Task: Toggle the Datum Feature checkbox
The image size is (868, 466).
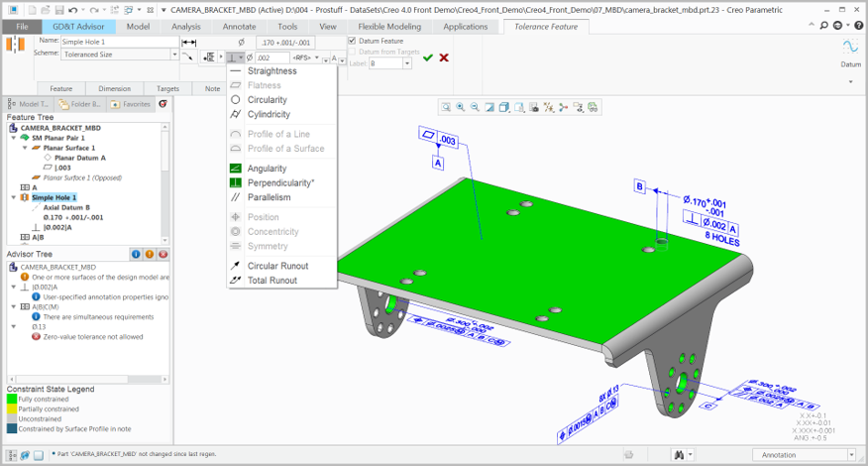Action: point(352,41)
